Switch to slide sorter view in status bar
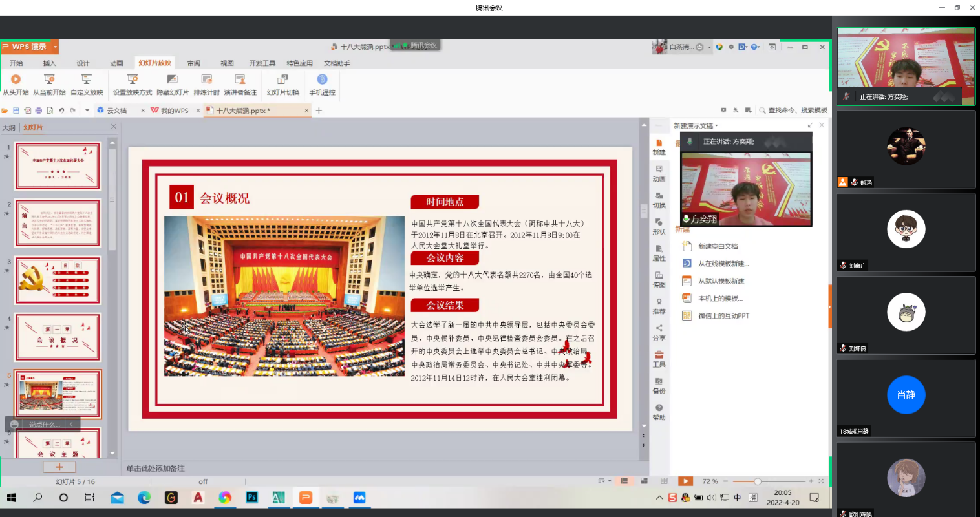Image resolution: width=980 pixels, height=517 pixels. point(644,481)
